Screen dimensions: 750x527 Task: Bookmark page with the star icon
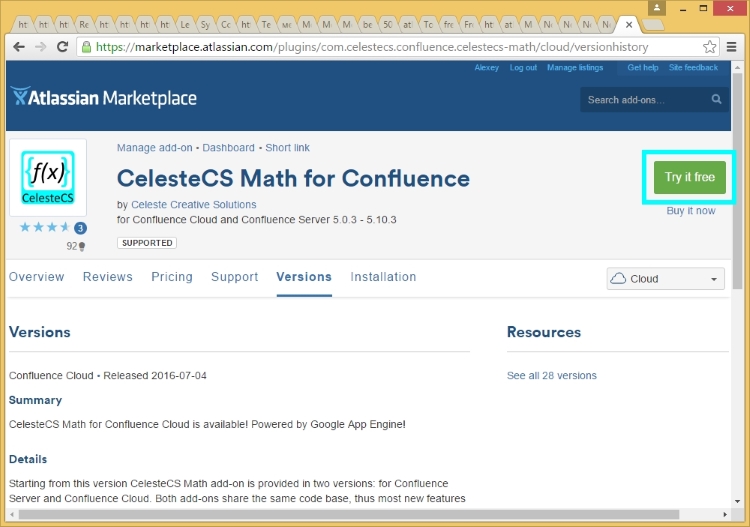click(709, 47)
